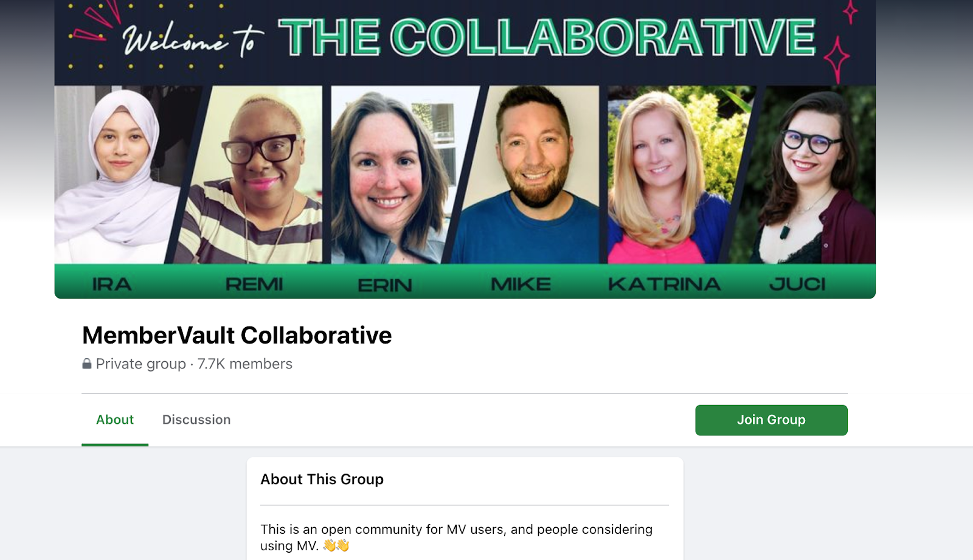
Task: Click the 7.7K members text
Action: [x=245, y=364]
